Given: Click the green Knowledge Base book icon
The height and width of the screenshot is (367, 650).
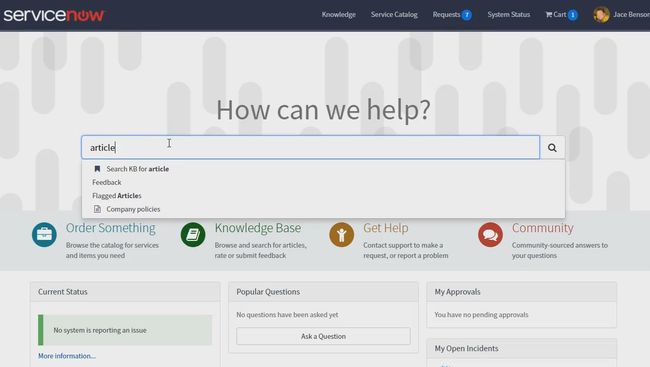Looking at the screenshot, I should pos(193,235).
